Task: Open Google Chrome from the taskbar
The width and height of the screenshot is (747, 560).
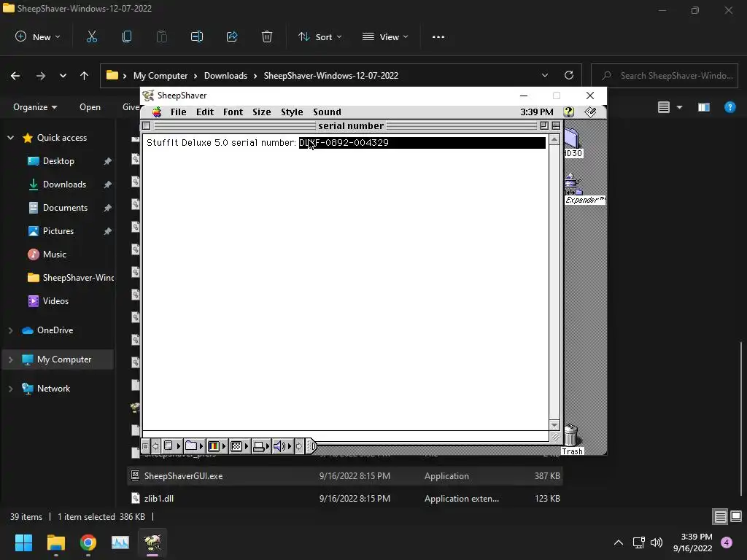Action: click(x=88, y=542)
